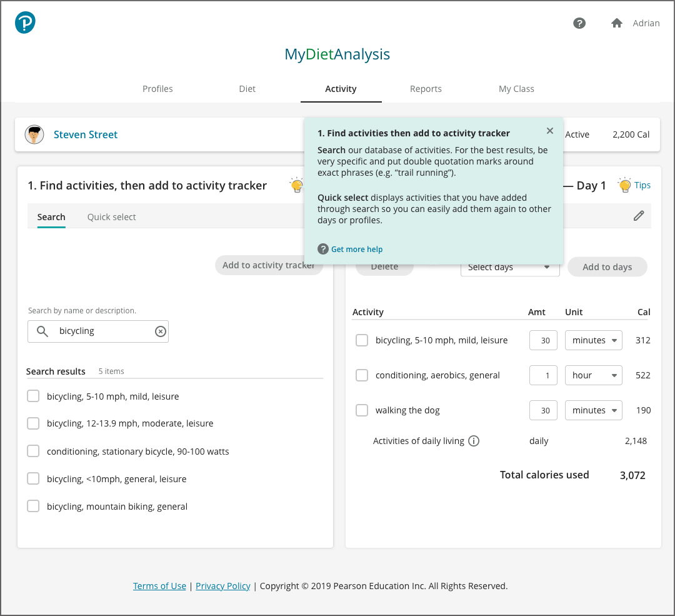This screenshot has height=616, width=675.
Task: Click the bicycling amount input field
Action: [543, 340]
